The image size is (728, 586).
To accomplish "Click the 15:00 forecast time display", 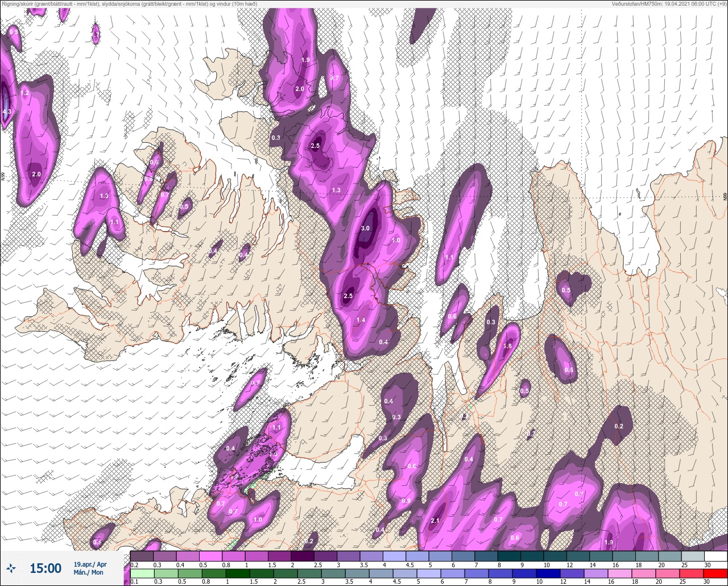I will [45, 568].
